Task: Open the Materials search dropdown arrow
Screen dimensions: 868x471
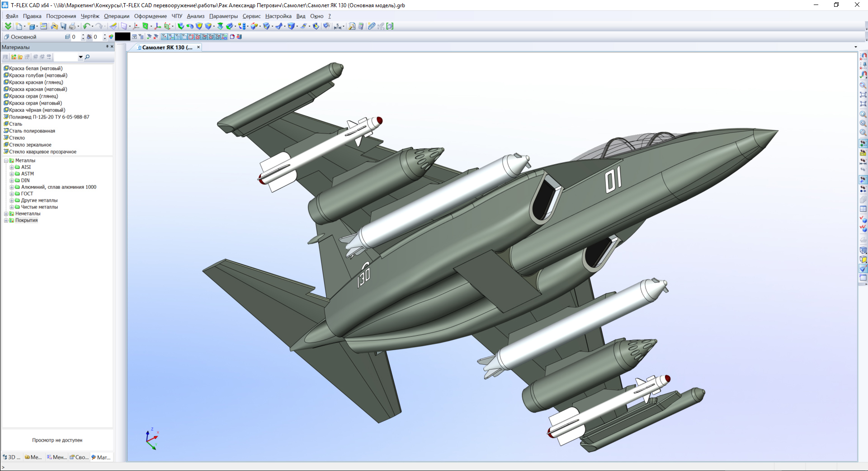Action: click(x=80, y=57)
